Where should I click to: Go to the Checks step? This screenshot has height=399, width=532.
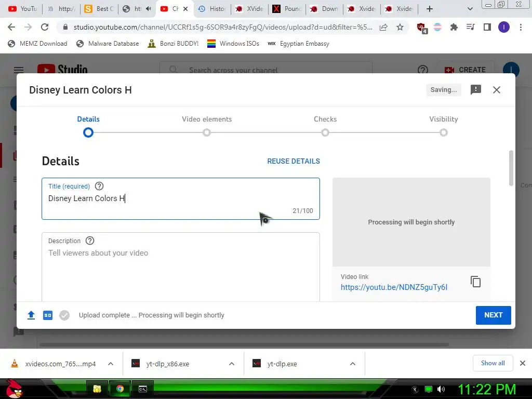tap(325, 126)
